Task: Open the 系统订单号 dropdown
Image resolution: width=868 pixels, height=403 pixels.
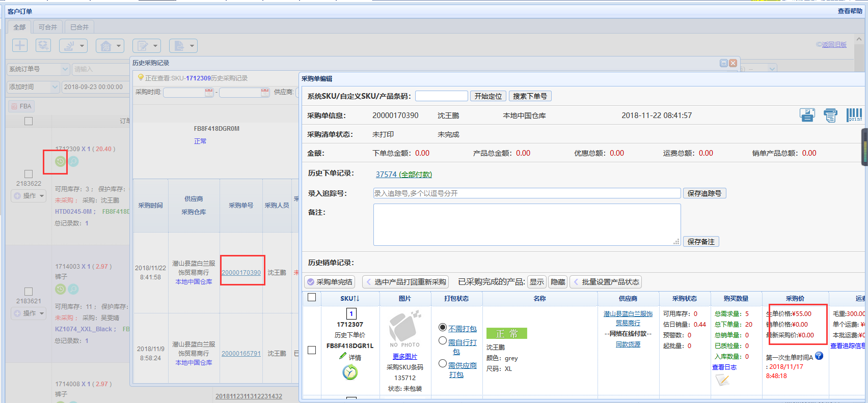Action: (x=38, y=69)
